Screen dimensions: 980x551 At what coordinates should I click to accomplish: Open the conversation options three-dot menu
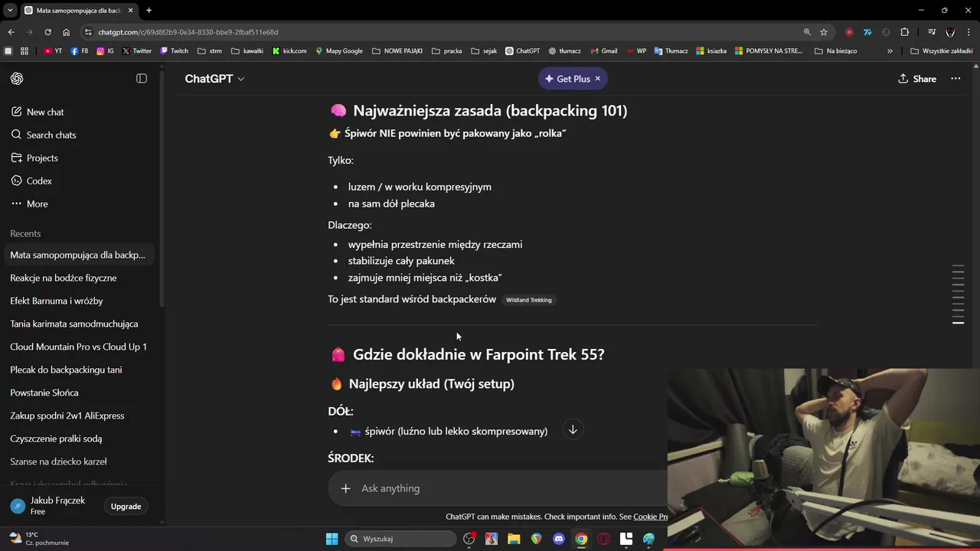point(955,79)
